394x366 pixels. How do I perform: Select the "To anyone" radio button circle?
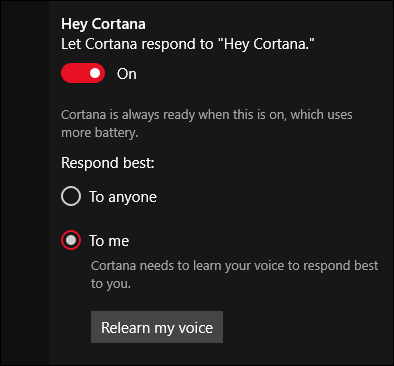71,196
